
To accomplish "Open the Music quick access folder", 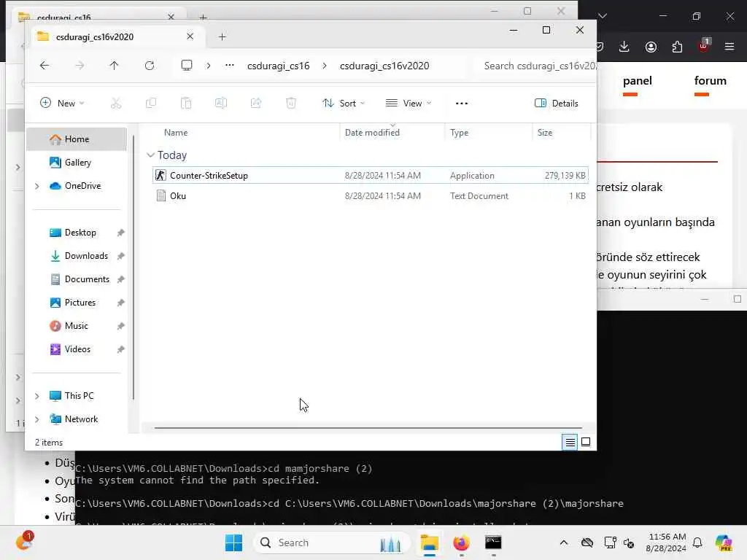I will pos(76,326).
